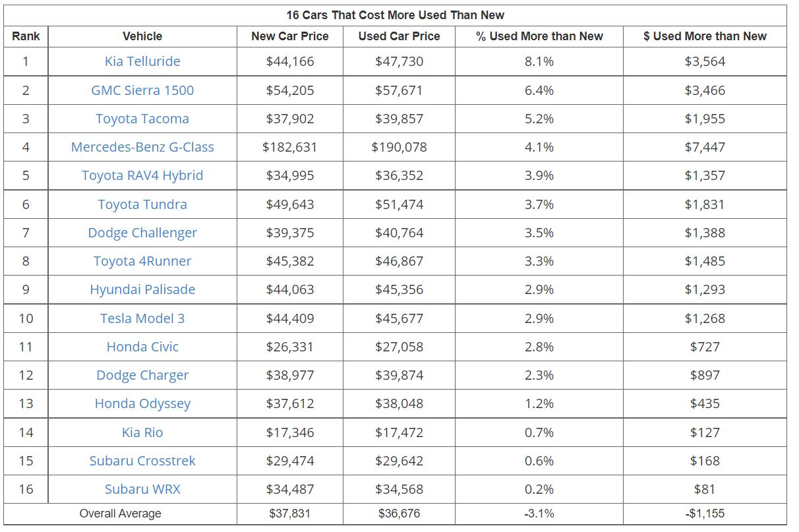Image resolution: width=799 pixels, height=532 pixels.
Task: Open the Toyota Tacoma vehicle link
Action: [x=142, y=119]
